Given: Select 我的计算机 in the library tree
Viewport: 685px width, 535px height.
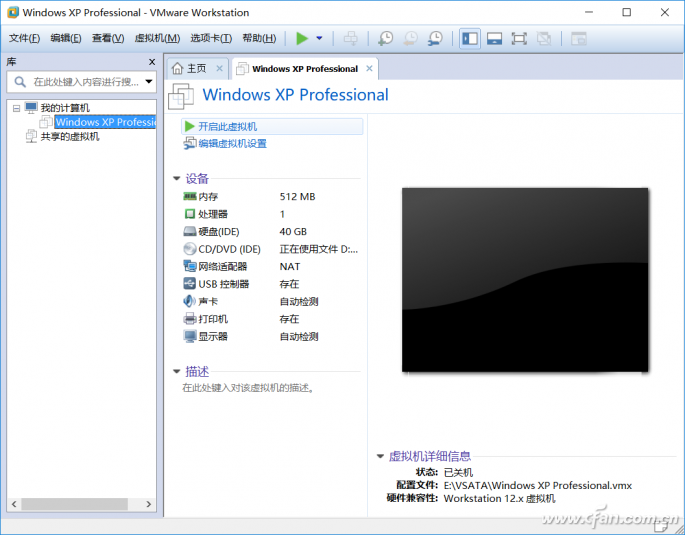Looking at the screenshot, I should pos(65,108).
